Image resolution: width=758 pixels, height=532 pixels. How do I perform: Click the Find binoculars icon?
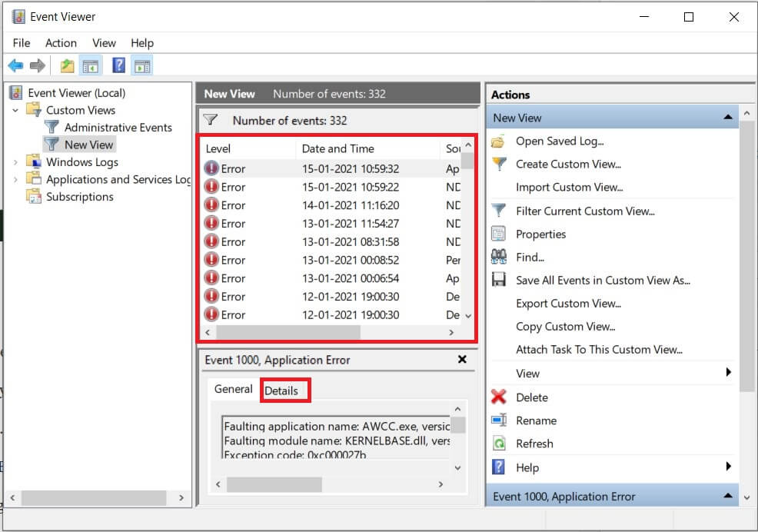pos(499,258)
